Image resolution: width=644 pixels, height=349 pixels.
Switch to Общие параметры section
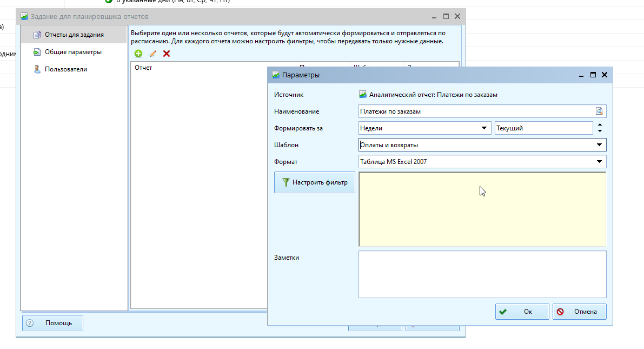(x=74, y=52)
